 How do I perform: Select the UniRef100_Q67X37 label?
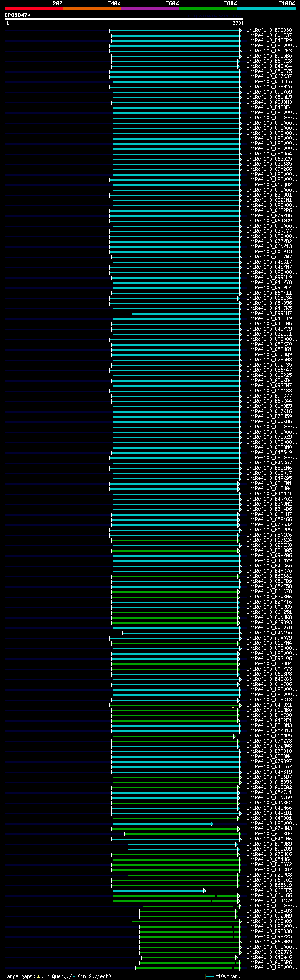[x=269, y=76]
